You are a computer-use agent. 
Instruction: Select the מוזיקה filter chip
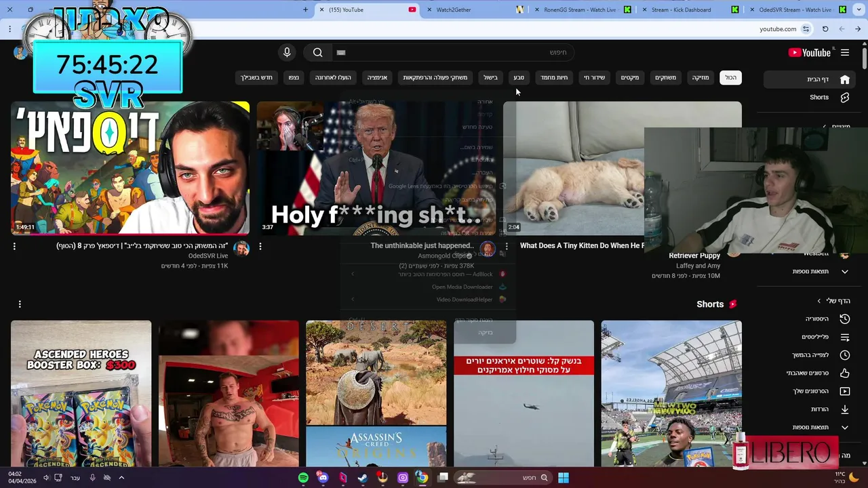click(x=700, y=78)
